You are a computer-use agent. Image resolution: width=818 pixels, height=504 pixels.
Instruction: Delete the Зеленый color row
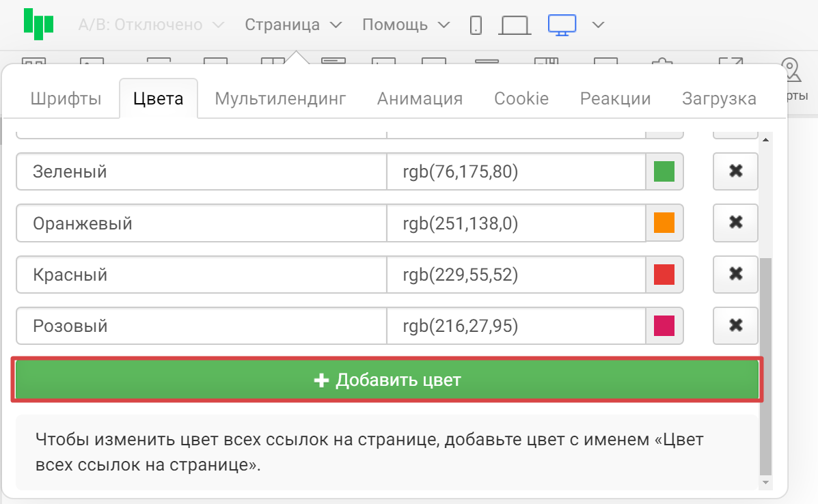coord(735,171)
